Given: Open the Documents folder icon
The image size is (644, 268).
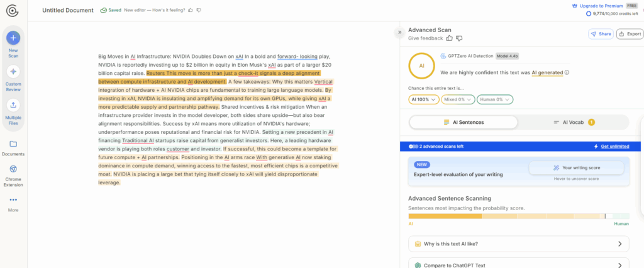Looking at the screenshot, I should 13,144.
